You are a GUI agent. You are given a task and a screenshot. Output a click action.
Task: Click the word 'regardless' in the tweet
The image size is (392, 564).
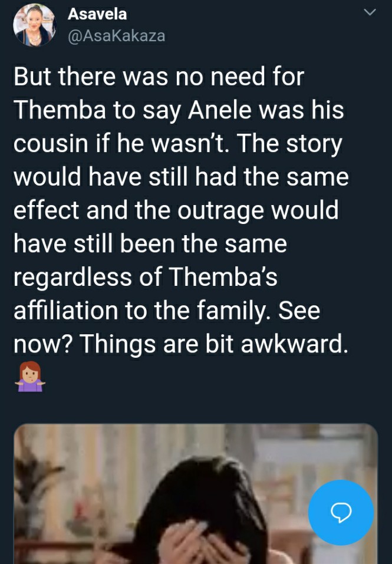point(73,278)
